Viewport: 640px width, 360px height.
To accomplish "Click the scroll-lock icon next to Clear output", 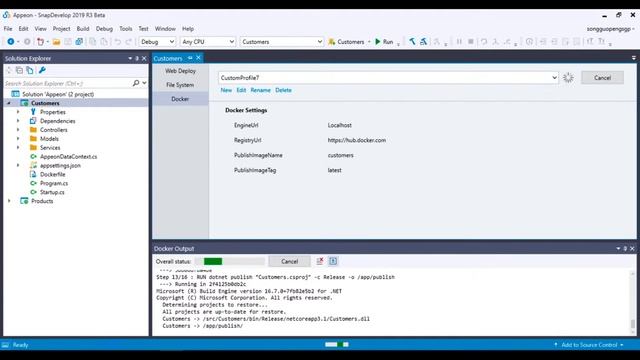I will [333, 261].
